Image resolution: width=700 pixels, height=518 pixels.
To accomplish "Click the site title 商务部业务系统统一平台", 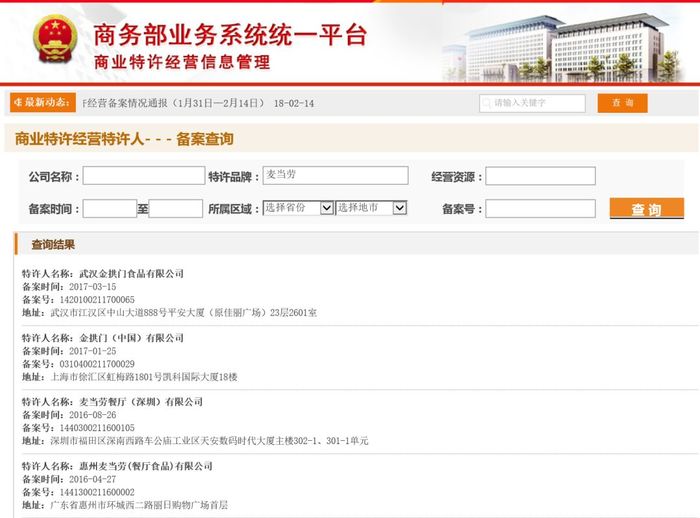I will [230, 35].
